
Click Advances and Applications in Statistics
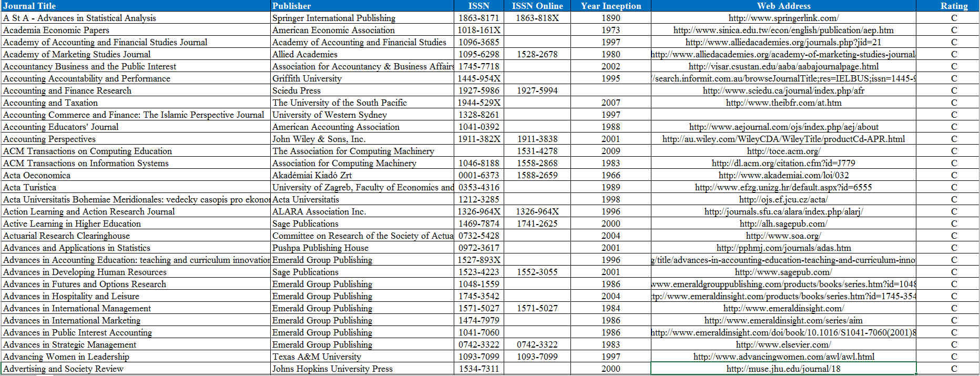pyautogui.click(x=136, y=248)
